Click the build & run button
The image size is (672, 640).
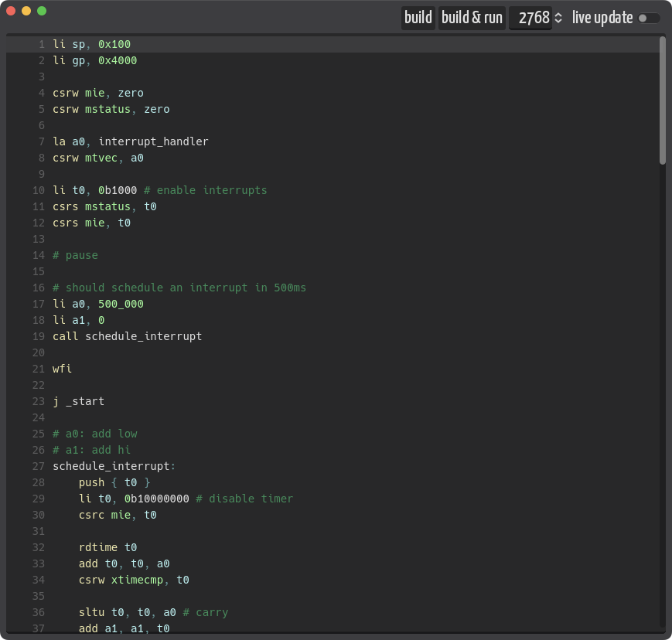[472, 18]
